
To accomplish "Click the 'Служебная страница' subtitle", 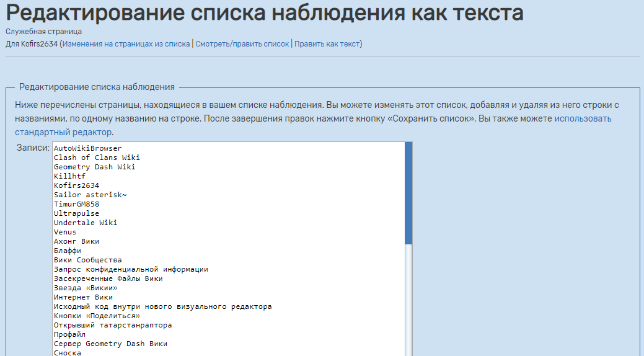I will [43, 32].
